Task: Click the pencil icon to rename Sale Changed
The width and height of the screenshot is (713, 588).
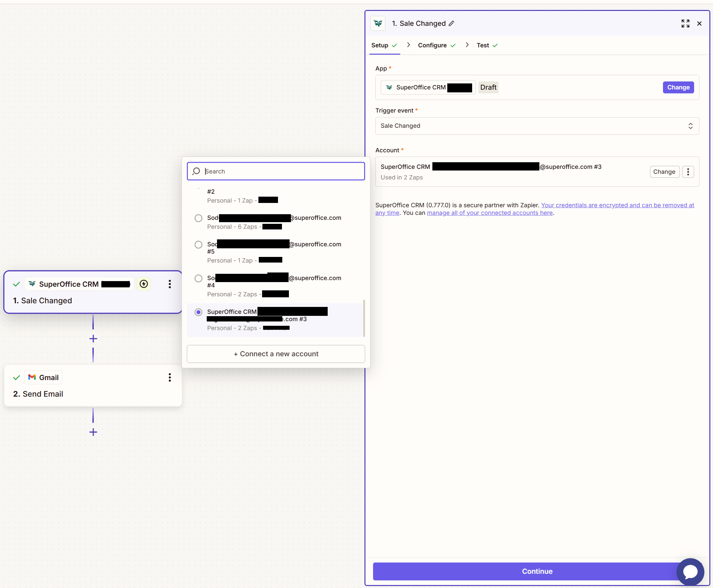Action: point(452,24)
